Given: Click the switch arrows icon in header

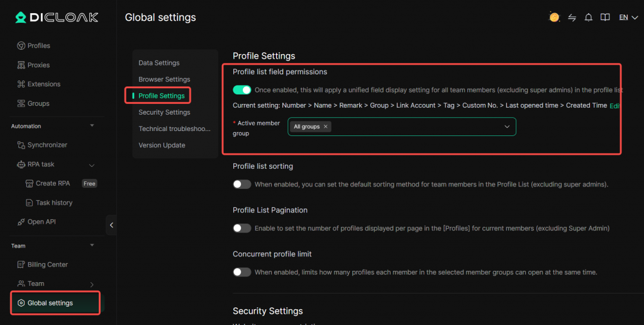Looking at the screenshot, I should click(572, 17).
